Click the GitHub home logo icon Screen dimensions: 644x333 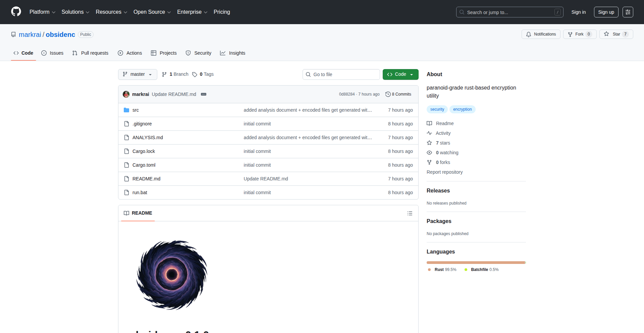coord(16,12)
